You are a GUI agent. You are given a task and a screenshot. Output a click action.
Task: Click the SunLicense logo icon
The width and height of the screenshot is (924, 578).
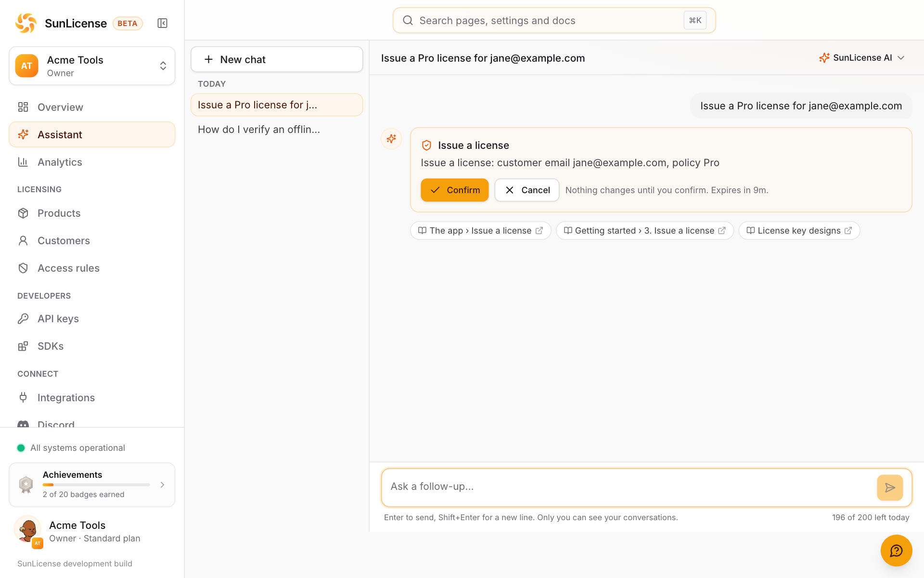(x=26, y=23)
